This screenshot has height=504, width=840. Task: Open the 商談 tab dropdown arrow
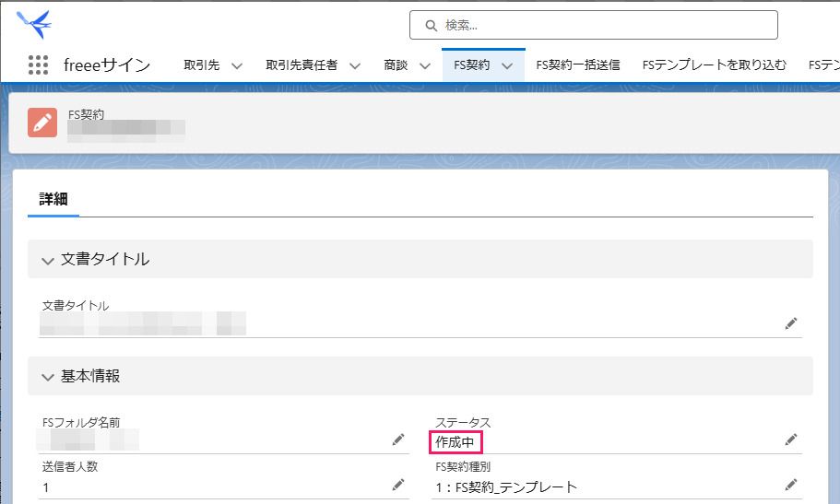(425, 65)
